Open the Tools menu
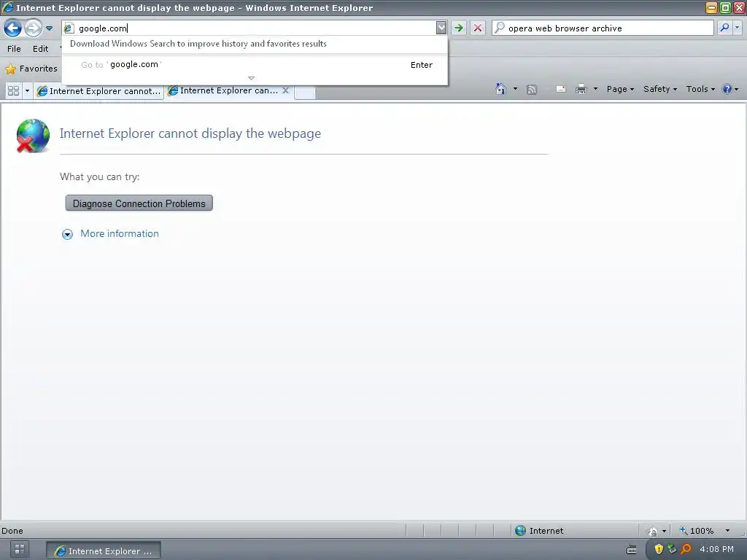 point(700,89)
